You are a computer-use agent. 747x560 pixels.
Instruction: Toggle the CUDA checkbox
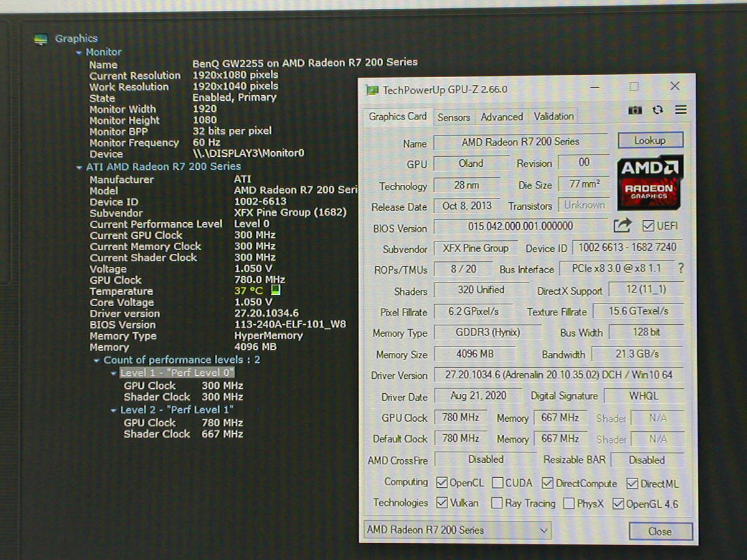(x=497, y=483)
